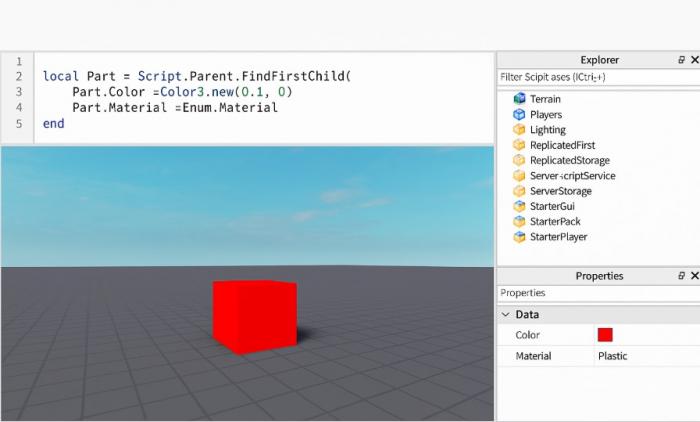Image resolution: width=700 pixels, height=422 pixels.
Task: Click the red cube in the viewport
Action: [x=254, y=315]
